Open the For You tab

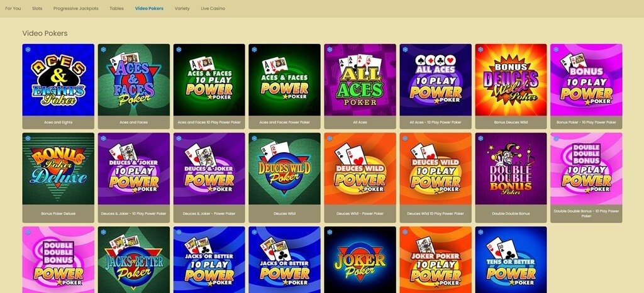point(13,8)
